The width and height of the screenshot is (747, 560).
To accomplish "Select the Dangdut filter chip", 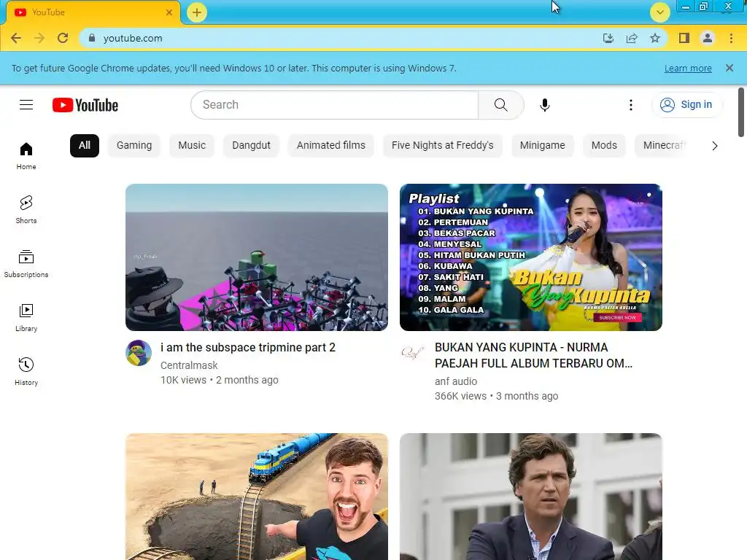I will coord(252,146).
